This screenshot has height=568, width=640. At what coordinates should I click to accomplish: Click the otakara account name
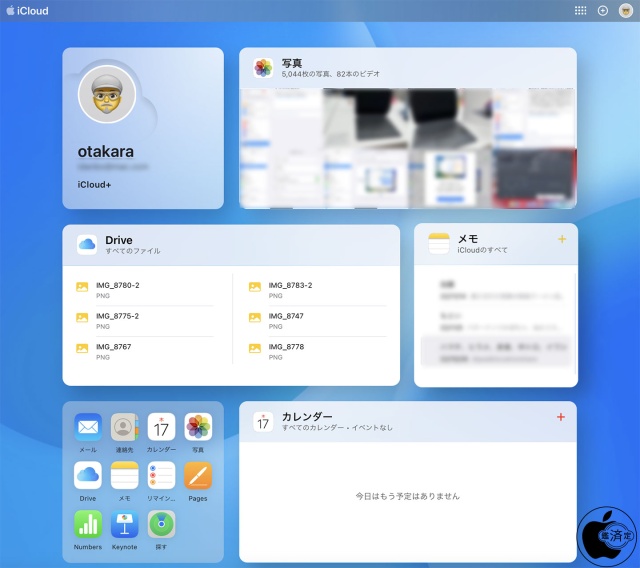point(106,151)
